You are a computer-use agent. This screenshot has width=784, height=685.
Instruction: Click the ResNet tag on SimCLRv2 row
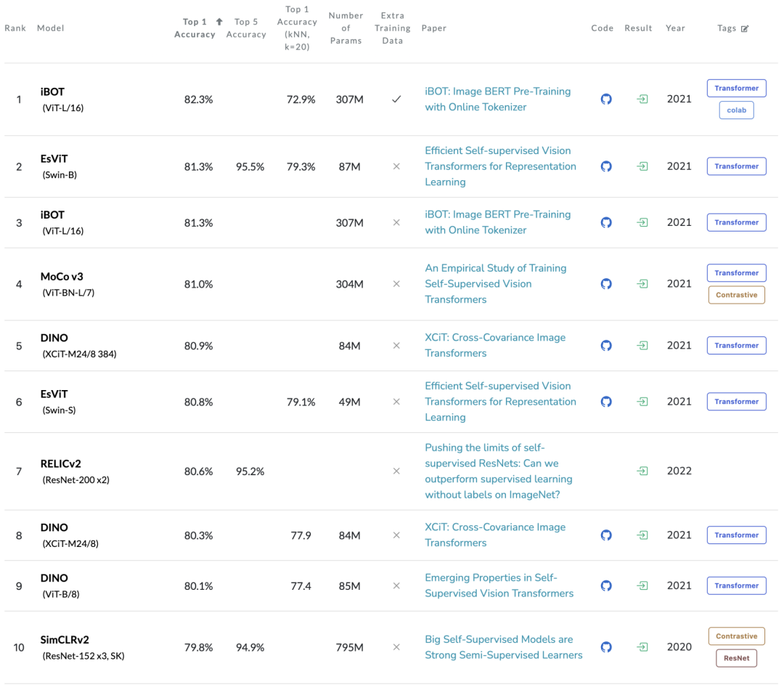(736, 658)
